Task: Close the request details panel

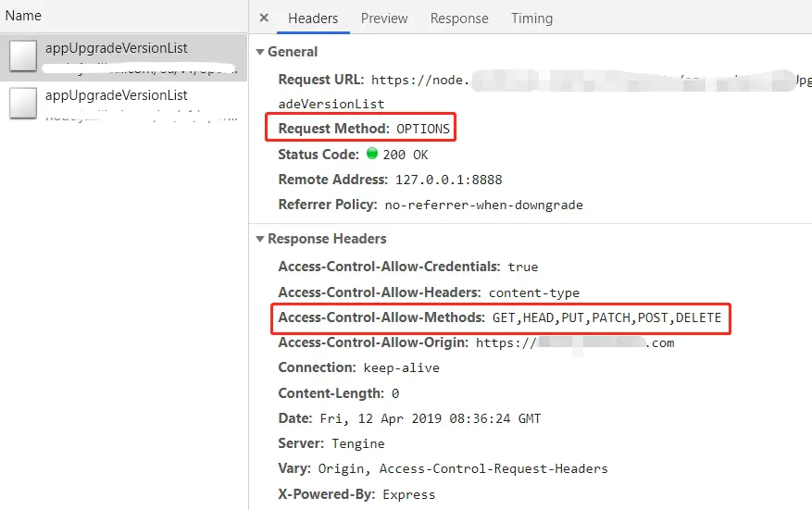Action: (264, 19)
